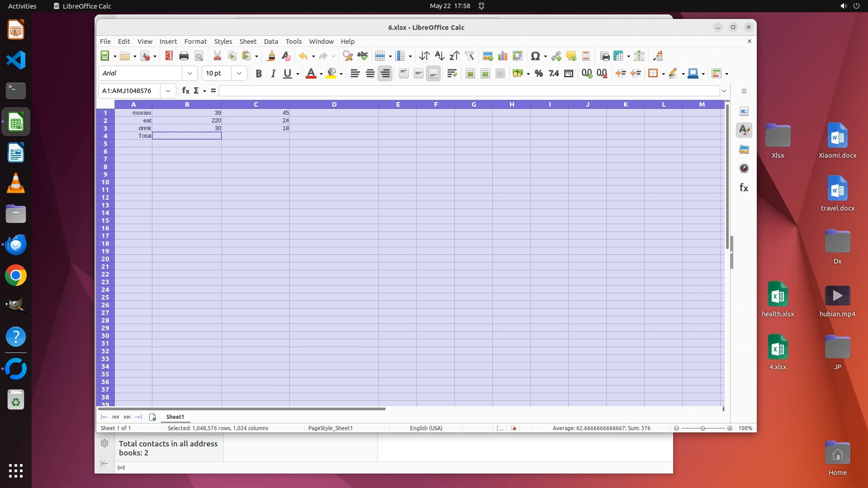Open the Data menu
This screenshot has height=488, width=868.
coord(271,41)
